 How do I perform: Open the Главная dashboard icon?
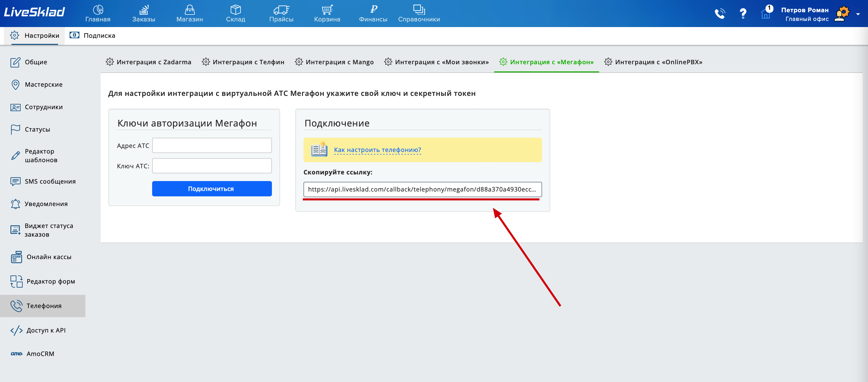pyautogui.click(x=98, y=14)
